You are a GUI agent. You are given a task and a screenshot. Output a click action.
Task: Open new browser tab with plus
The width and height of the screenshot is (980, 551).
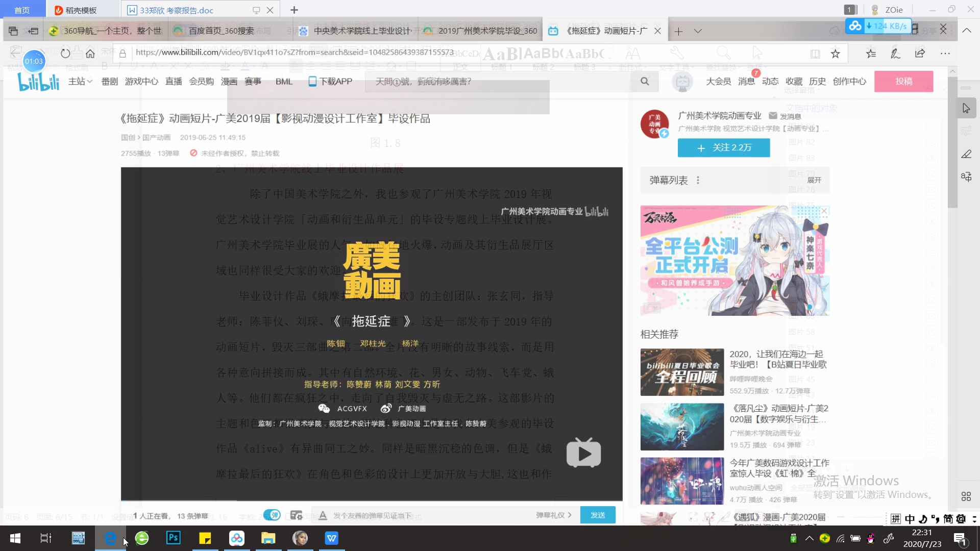[x=678, y=31]
